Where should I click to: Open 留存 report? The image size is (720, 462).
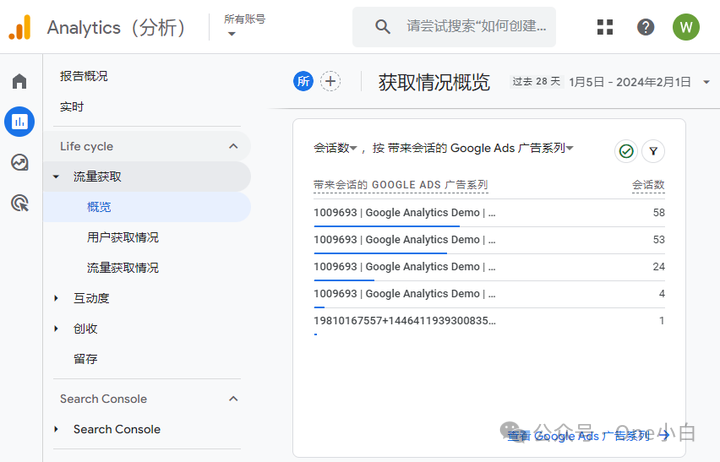[85, 359]
